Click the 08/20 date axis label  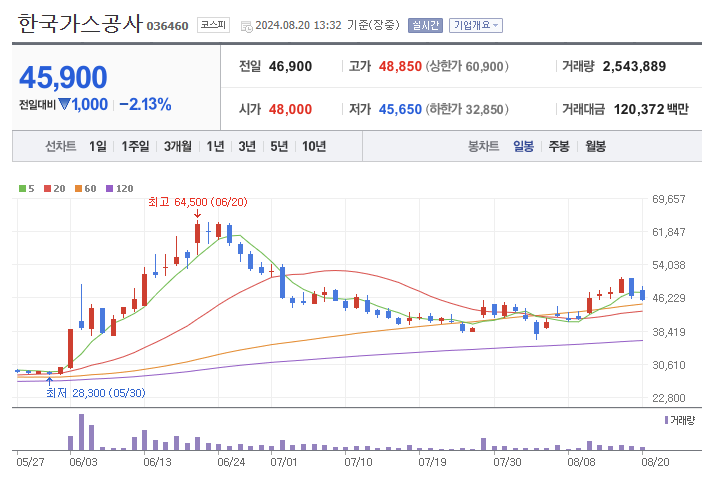click(655, 462)
